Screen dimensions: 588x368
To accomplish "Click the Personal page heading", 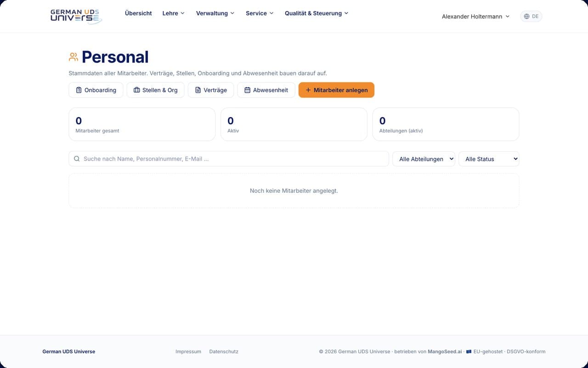I will tap(115, 57).
